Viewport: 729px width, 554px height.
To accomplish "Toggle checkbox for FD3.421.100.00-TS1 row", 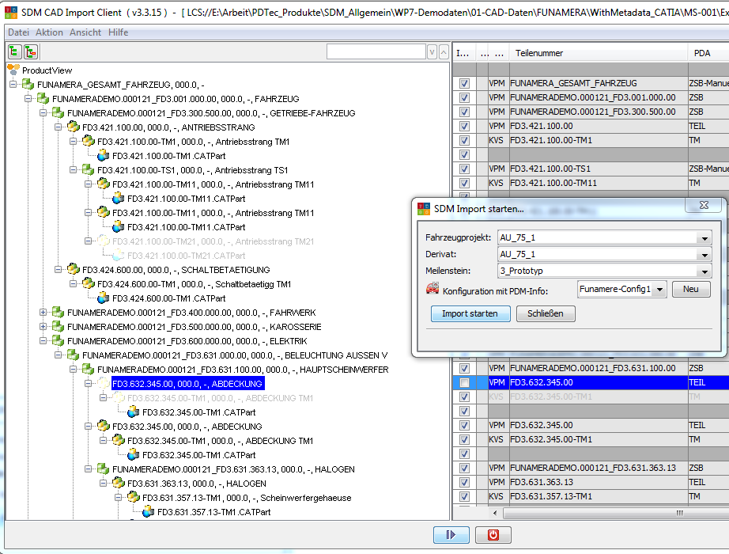I will tap(464, 169).
